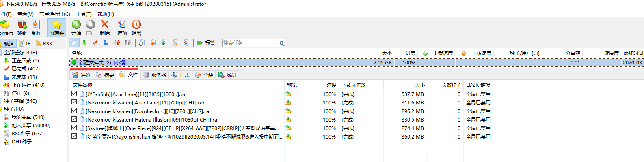Select 正在运行 (410) in sidebar

[x=28, y=85]
